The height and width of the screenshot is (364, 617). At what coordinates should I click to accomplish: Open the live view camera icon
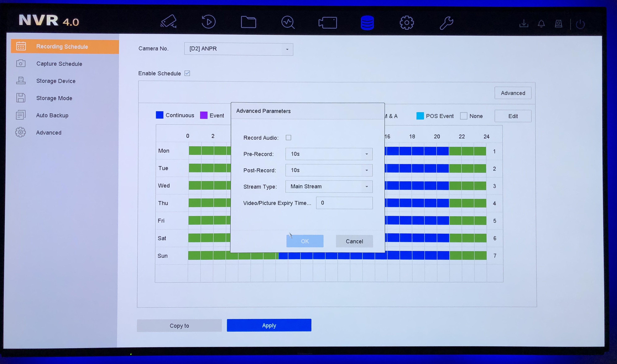point(168,22)
